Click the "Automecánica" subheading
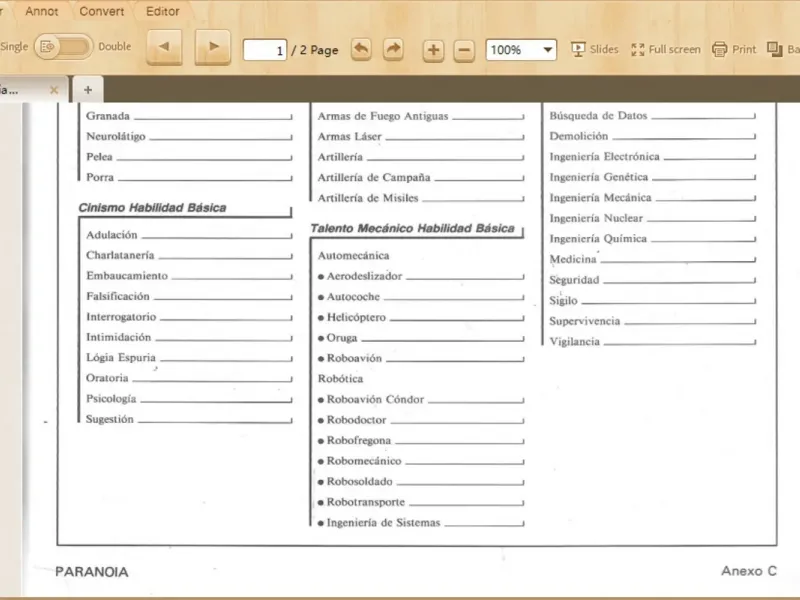The image size is (800, 600). coord(353,256)
